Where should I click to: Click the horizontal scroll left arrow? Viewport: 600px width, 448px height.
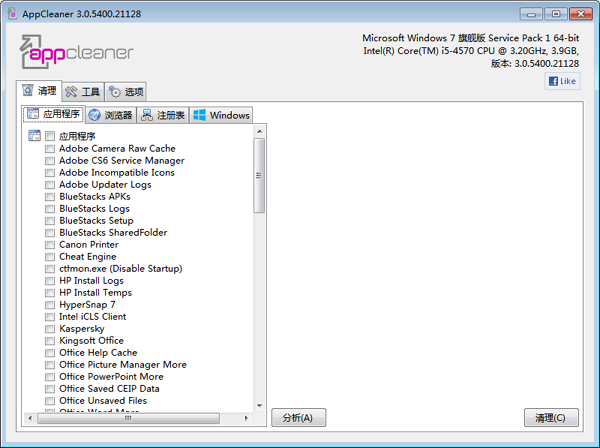[x=30, y=418]
